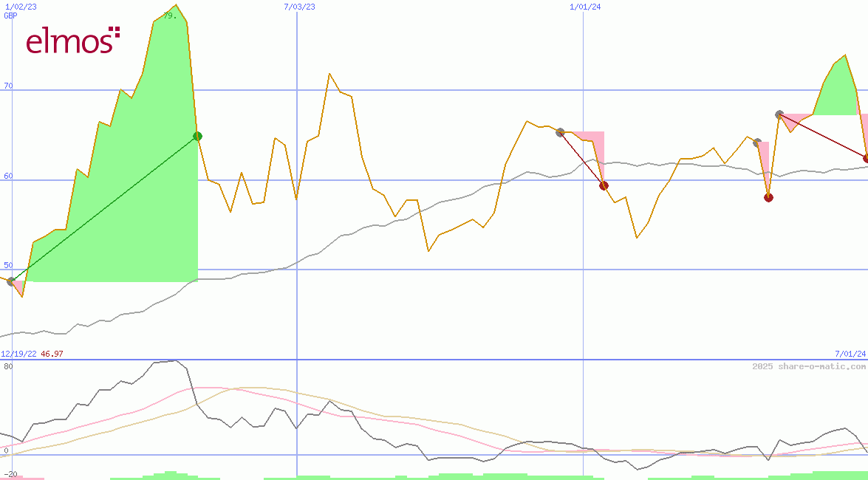This screenshot has height=480, width=868.
Task: Select the 1/02/23 start date label
Action: [21, 7]
